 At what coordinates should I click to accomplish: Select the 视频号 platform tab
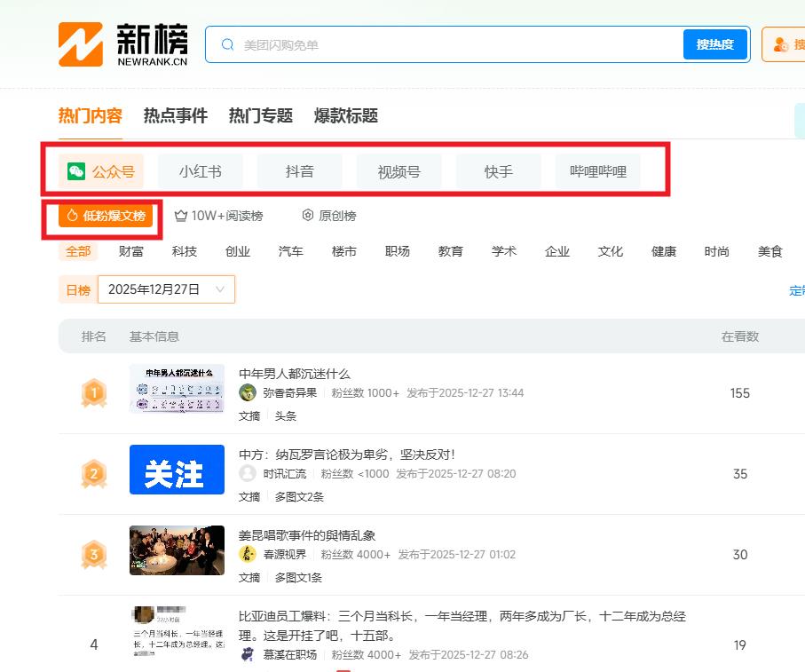[x=399, y=171]
